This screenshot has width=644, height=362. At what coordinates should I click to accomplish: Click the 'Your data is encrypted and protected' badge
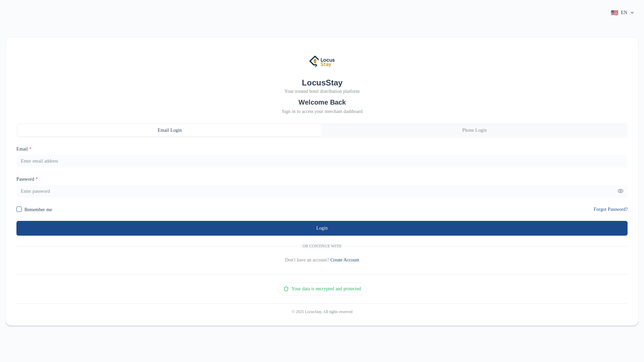(x=322, y=289)
